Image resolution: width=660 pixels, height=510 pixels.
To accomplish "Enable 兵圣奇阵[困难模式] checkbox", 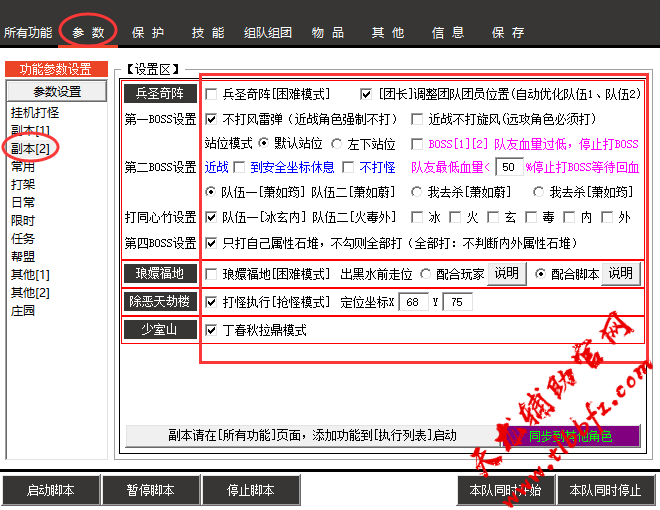I will (211, 94).
